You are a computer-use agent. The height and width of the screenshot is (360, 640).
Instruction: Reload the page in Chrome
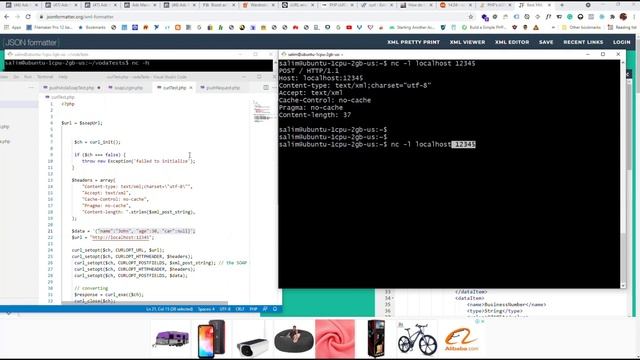click(28, 17)
